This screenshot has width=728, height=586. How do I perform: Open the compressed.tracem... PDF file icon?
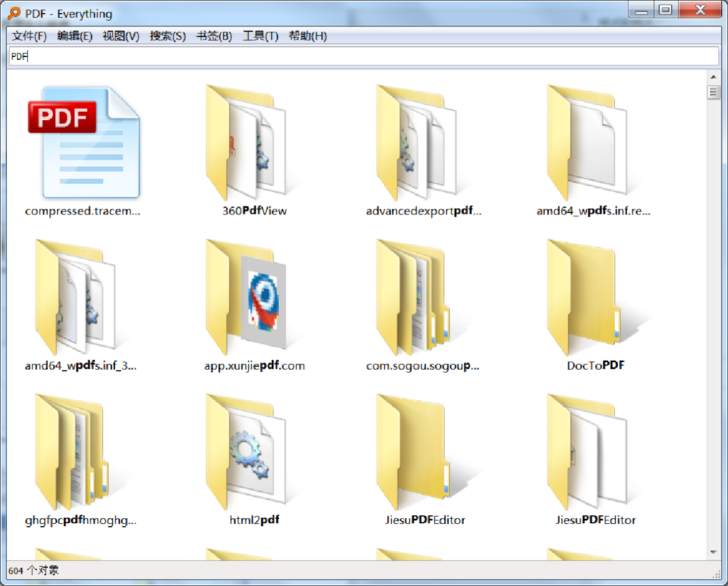tap(84, 143)
